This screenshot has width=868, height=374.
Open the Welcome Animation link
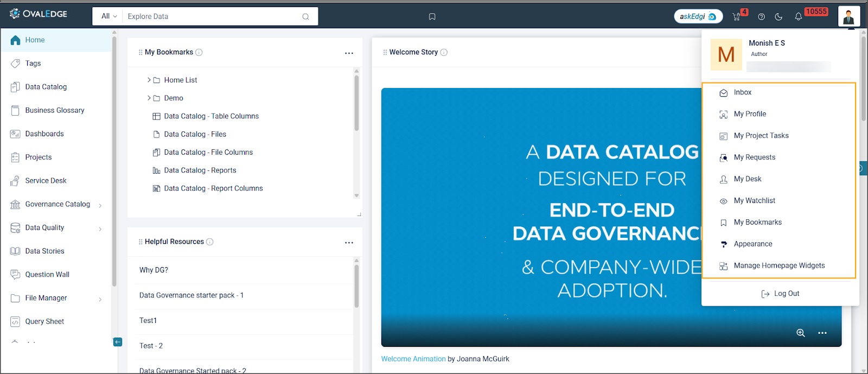[x=413, y=359]
